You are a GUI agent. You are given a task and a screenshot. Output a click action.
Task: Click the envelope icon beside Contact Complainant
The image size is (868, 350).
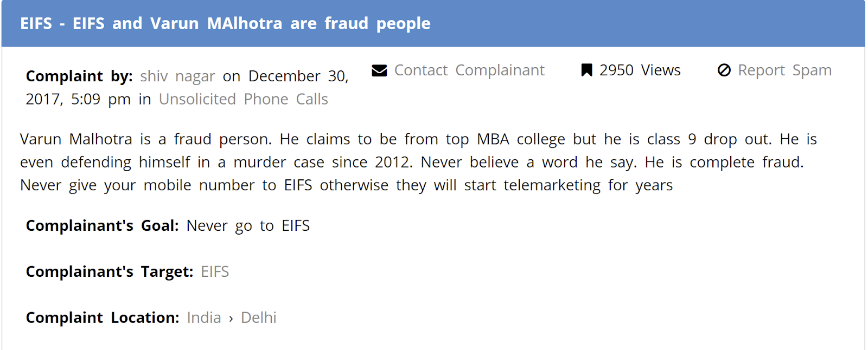pyautogui.click(x=379, y=70)
